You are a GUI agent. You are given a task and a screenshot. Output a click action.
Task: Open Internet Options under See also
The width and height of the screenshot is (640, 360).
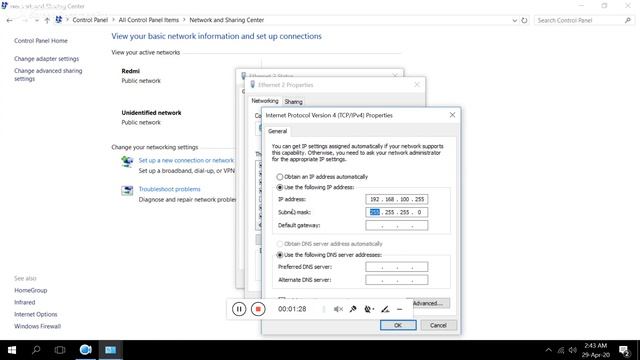[x=36, y=314]
